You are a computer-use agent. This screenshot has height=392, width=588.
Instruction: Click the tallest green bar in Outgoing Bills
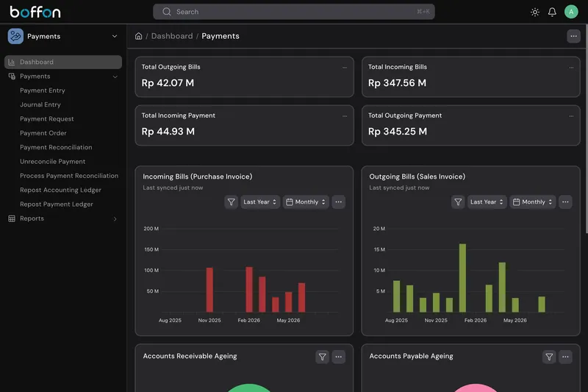coord(462,278)
